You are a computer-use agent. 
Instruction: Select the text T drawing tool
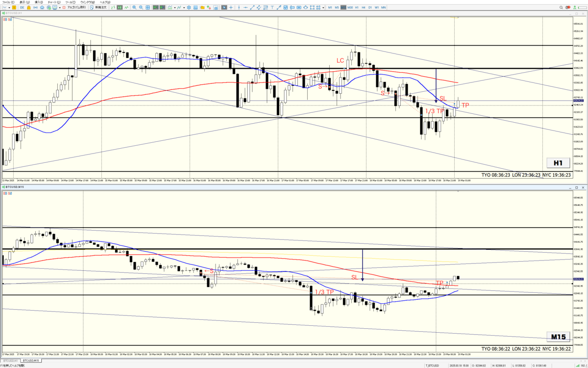(272, 7)
